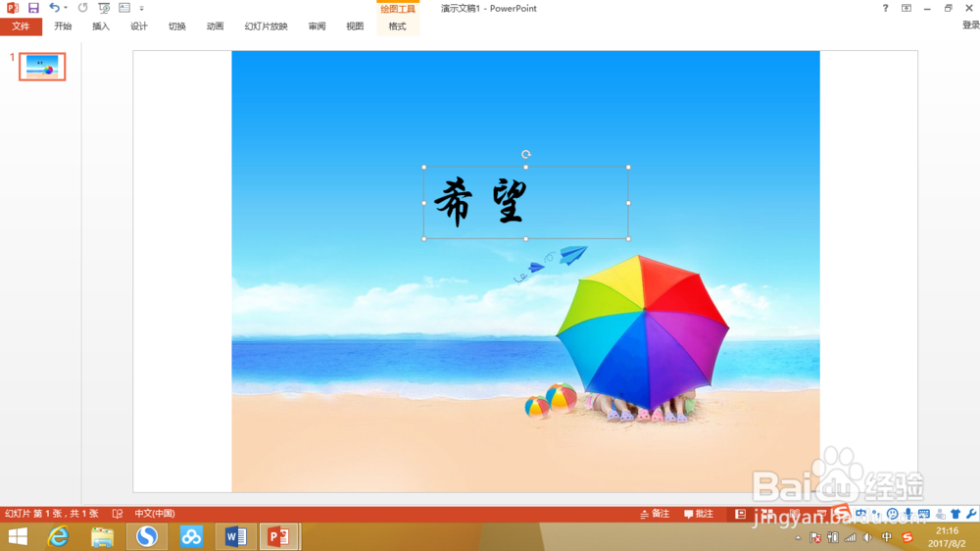Toggle the 批注 (Comments) pane button
980x551 pixels.
(x=698, y=514)
